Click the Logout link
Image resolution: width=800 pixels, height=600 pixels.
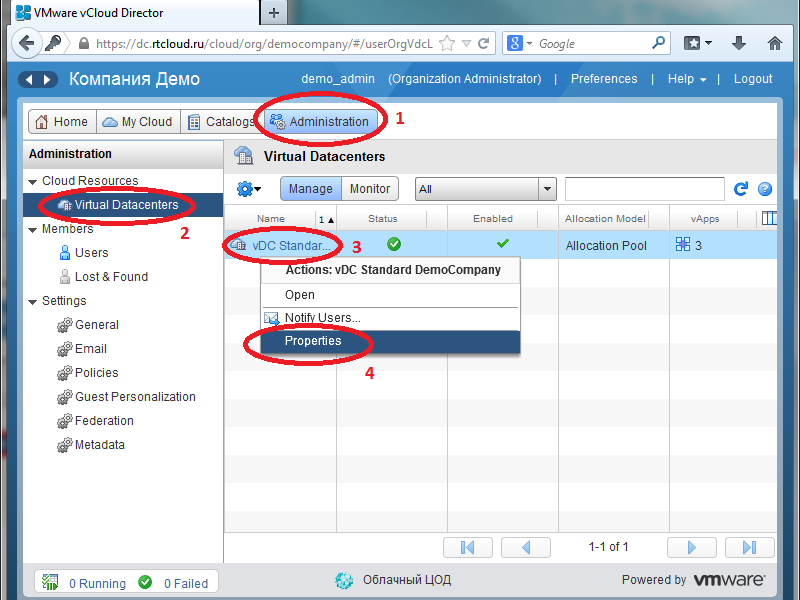pyautogui.click(x=753, y=79)
